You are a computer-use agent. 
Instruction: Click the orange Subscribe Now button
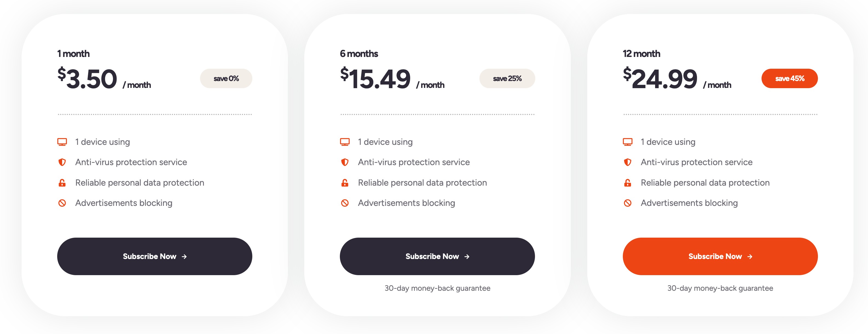[x=720, y=256]
